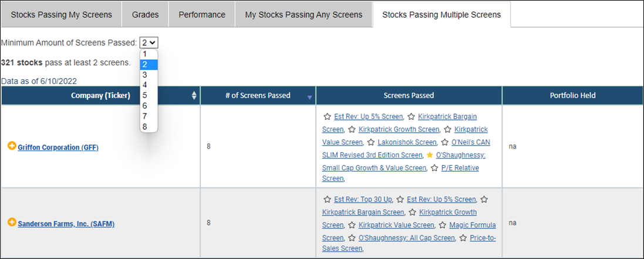This screenshot has height=259, width=644.
Task: Select option 8 in the dropdown list
Action: pyautogui.click(x=145, y=127)
